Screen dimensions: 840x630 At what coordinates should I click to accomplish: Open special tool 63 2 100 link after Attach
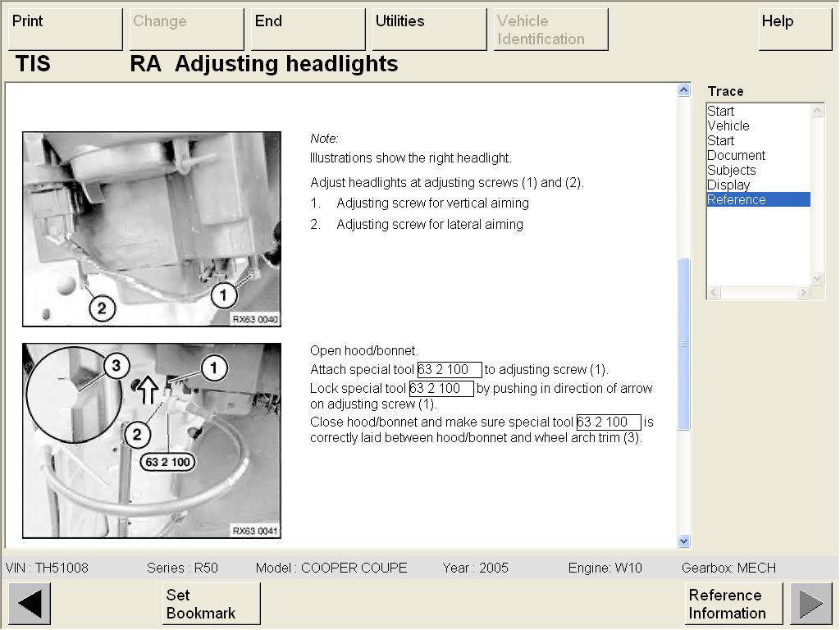[450, 370]
